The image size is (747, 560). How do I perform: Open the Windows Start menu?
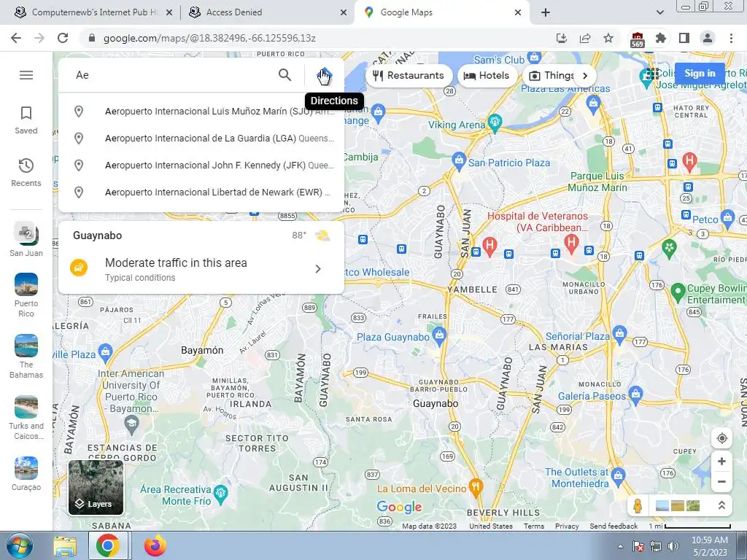tap(20, 546)
